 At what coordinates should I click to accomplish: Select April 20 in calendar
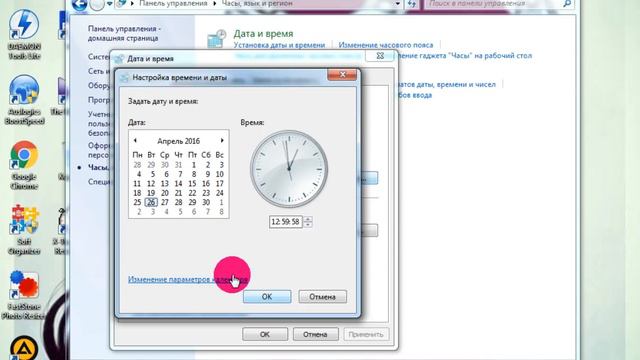point(164,193)
